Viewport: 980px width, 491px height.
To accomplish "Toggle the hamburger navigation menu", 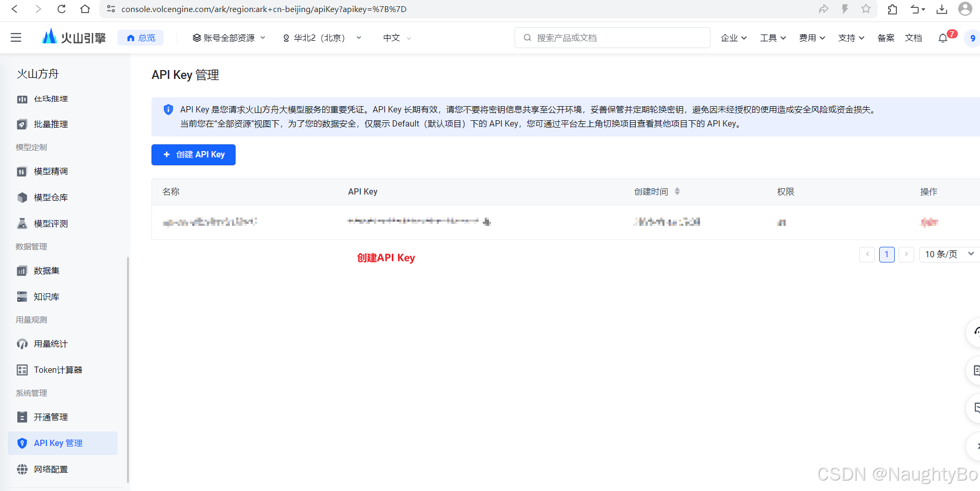I will coord(16,38).
